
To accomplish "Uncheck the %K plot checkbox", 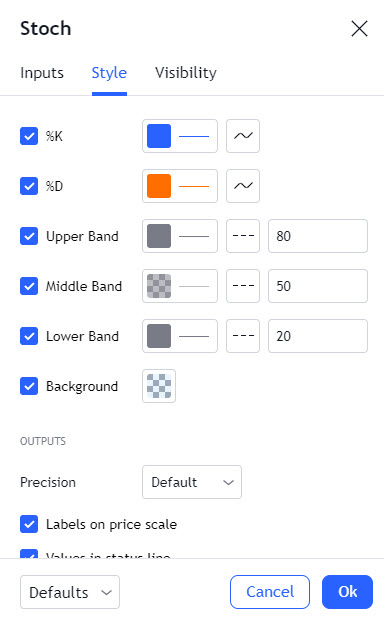I will pos(29,136).
